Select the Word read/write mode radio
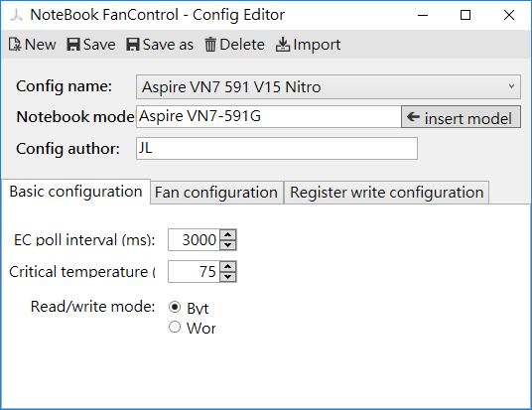Image resolution: width=532 pixels, height=410 pixels. tap(175, 328)
